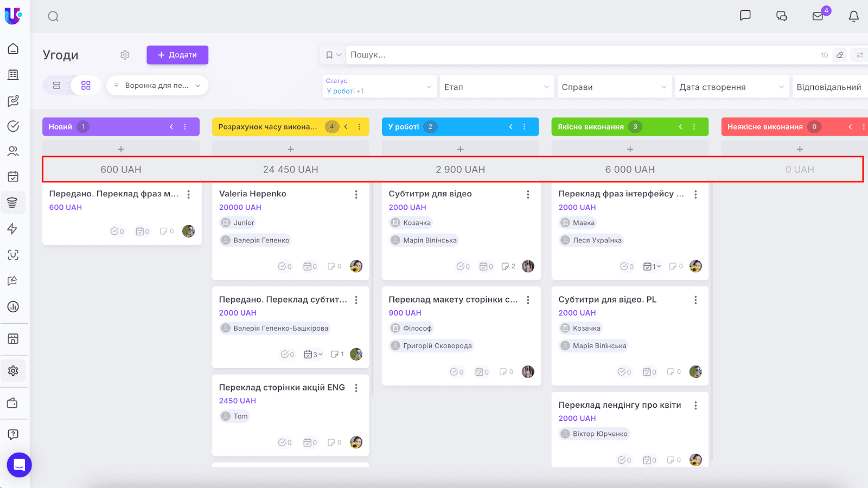This screenshot has width=868, height=488.
Task: Click the Віктор Юрченко contact tag
Action: tap(594, 434)
